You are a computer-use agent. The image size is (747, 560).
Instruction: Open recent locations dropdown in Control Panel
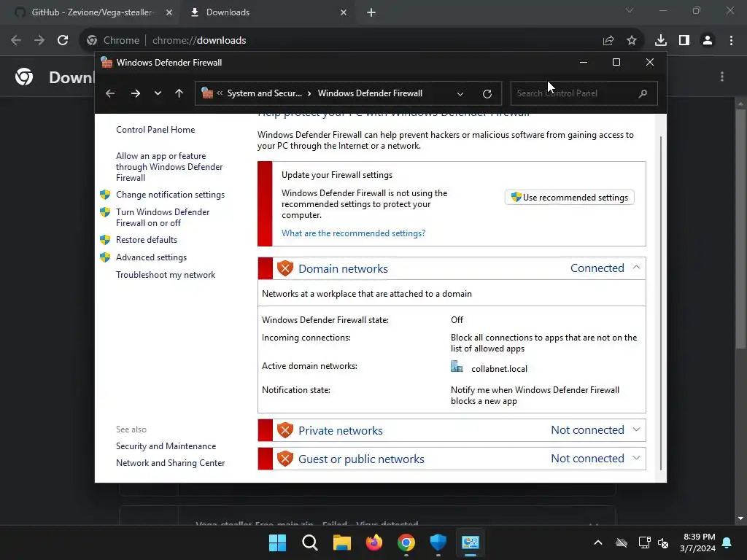click(158, 93)
